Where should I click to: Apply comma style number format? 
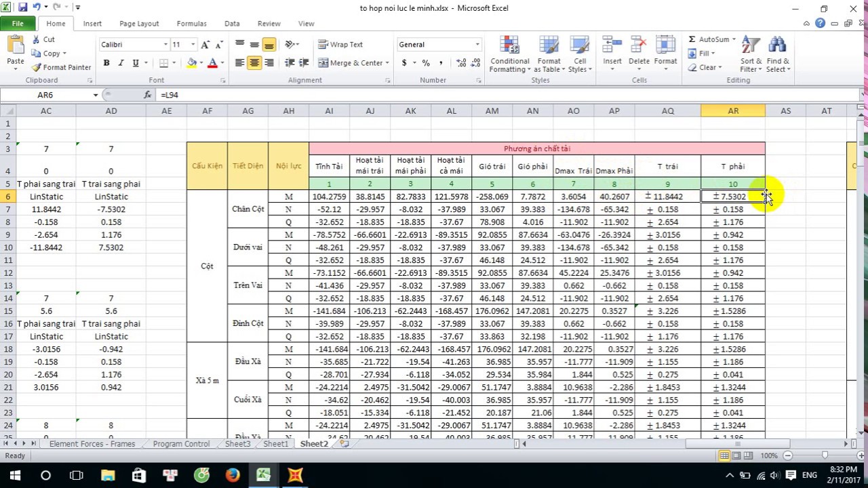(x=441, y=63)
